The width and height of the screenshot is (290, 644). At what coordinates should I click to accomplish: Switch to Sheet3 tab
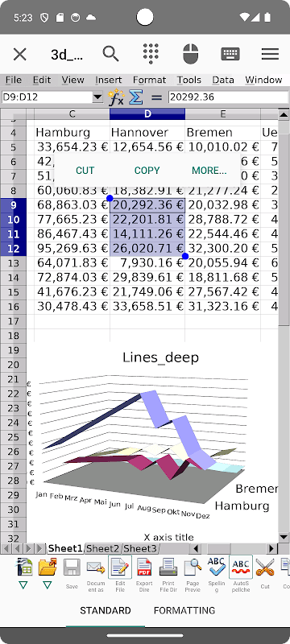(139, 548)
